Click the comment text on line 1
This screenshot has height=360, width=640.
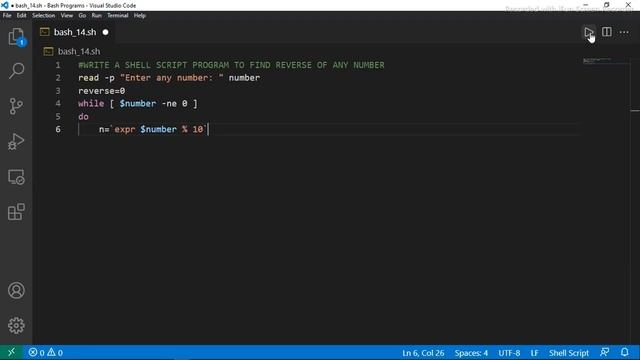(231, 65)
